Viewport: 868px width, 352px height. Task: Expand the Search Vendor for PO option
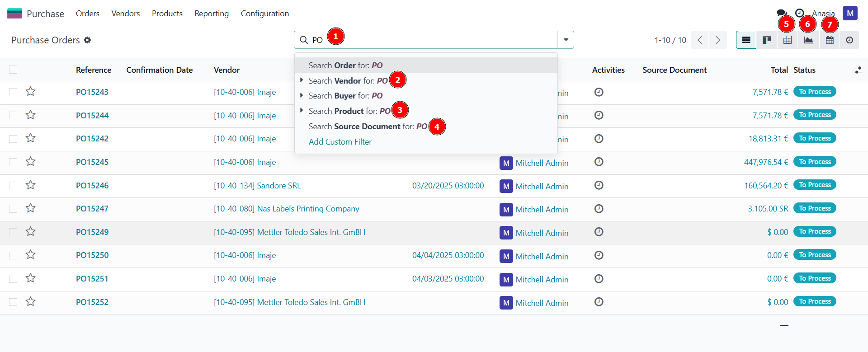(x=302, y=80)
